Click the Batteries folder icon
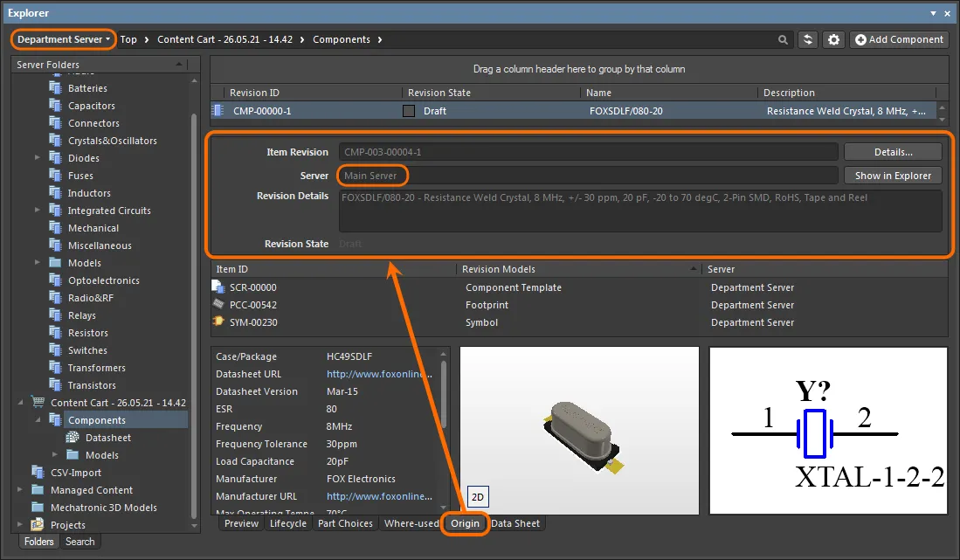Screen dimensions: 960x560 pos(56,88)
